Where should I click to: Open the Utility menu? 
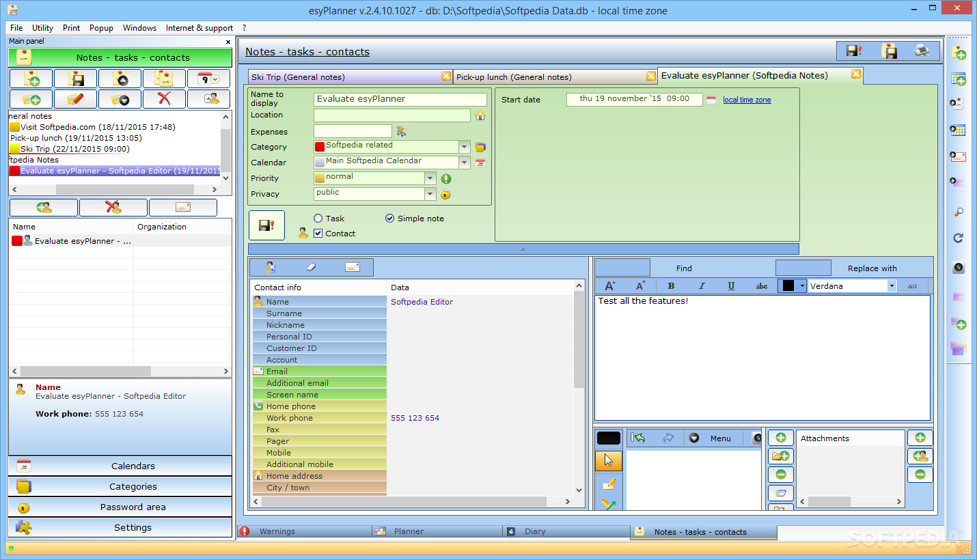point(42,28)
